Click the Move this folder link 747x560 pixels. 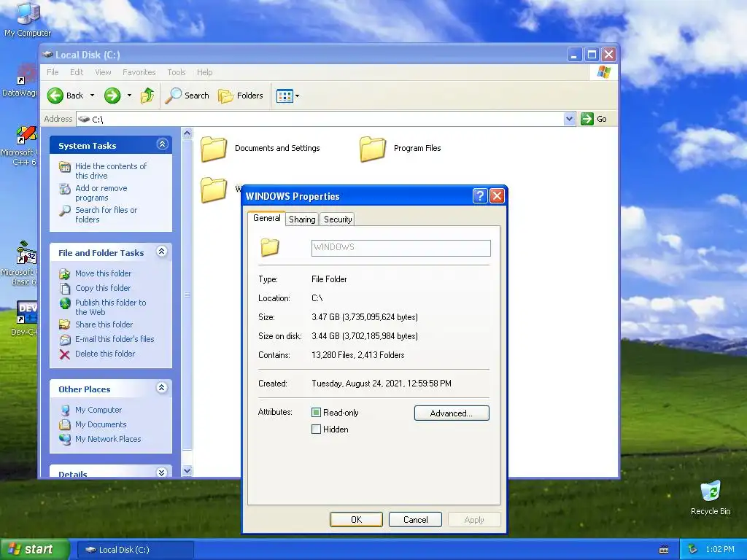click(x=104, y=273)
